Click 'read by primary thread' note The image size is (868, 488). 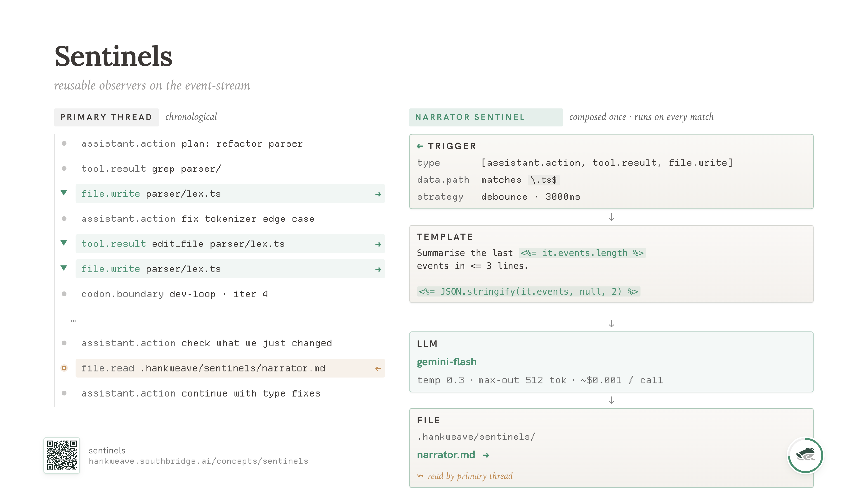pos(470,476)
